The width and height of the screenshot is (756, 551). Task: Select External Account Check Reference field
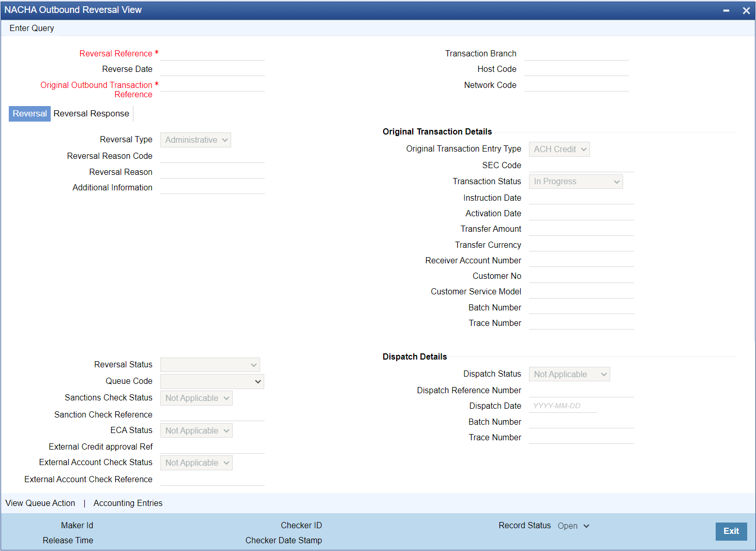pos(213,479)
